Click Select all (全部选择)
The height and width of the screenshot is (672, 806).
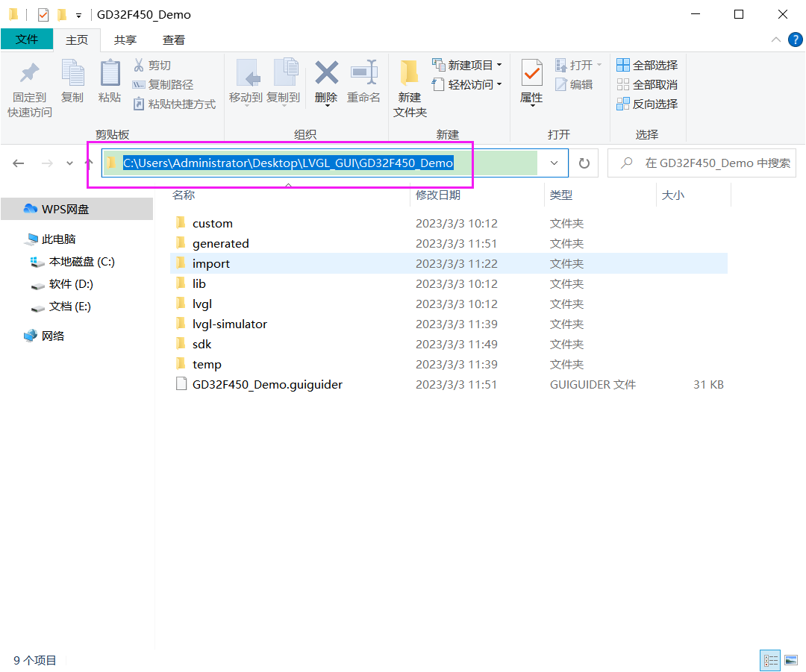click(647, 65)
